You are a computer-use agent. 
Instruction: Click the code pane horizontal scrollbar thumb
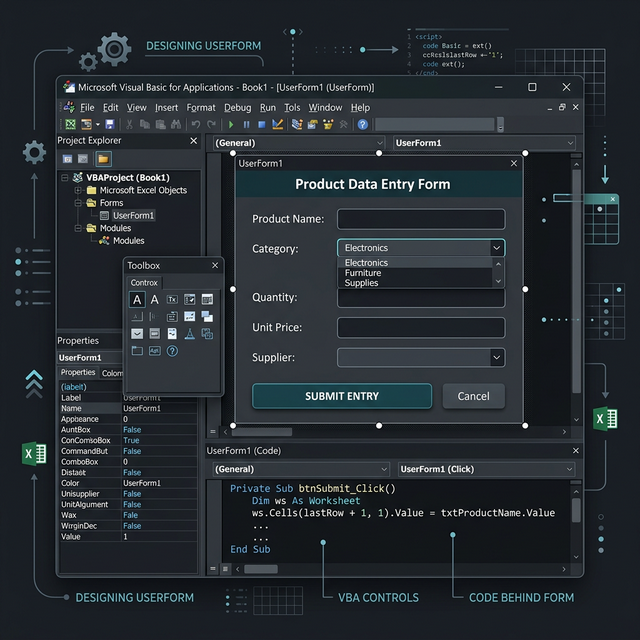click(261, 569)
